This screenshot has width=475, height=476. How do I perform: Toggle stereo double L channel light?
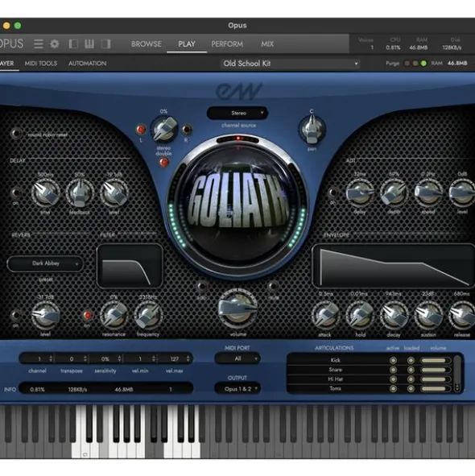click(141, 130)
